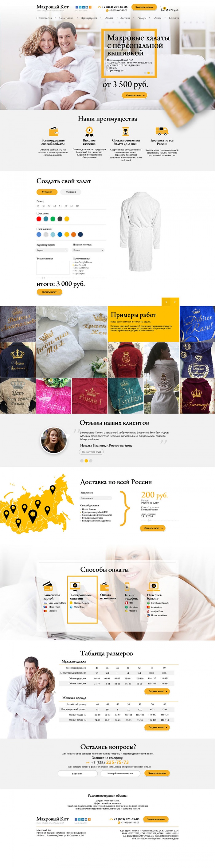Go to next gallery slide with right arrow
The width and height of the screenshot is (215, 868).
(175, 302)
